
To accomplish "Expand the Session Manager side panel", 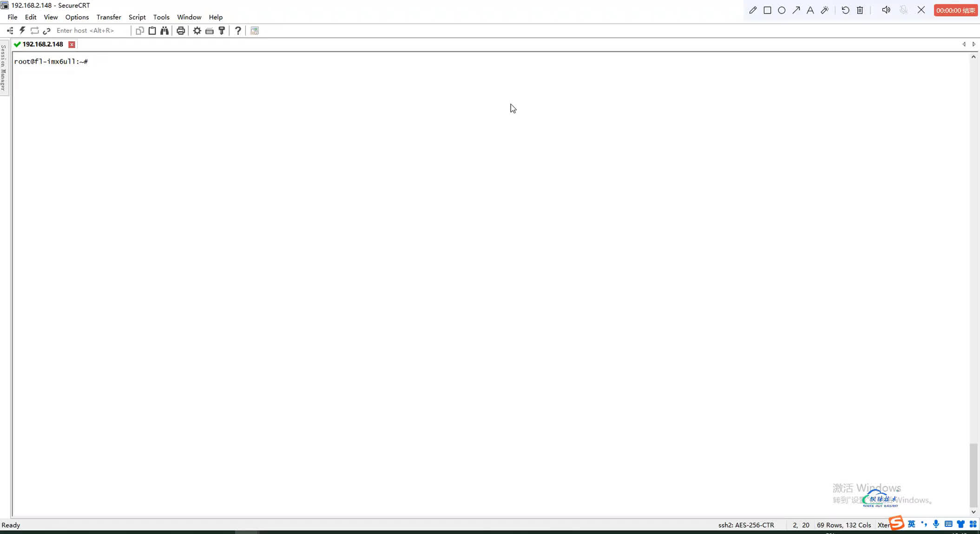I will tap(4, 68).
